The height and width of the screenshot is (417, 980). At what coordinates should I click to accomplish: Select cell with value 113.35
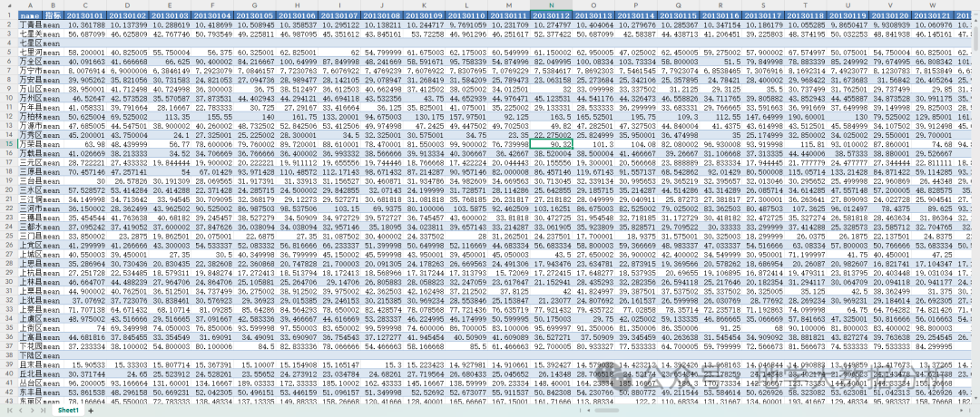coord(170,115)
